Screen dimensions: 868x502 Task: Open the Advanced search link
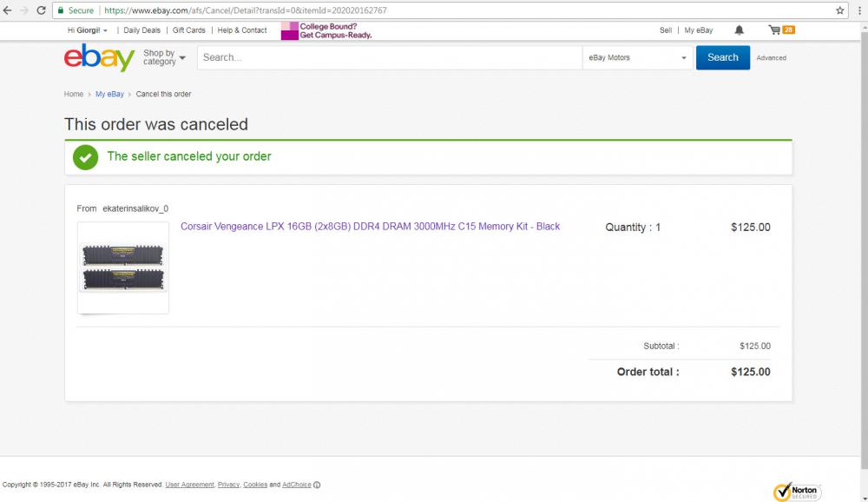(x=771, y=58)
